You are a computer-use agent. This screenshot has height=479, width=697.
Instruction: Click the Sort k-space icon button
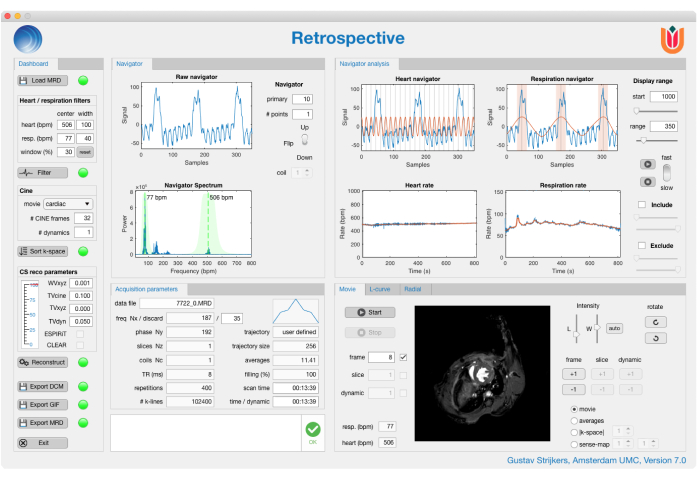tap(43, 251)
